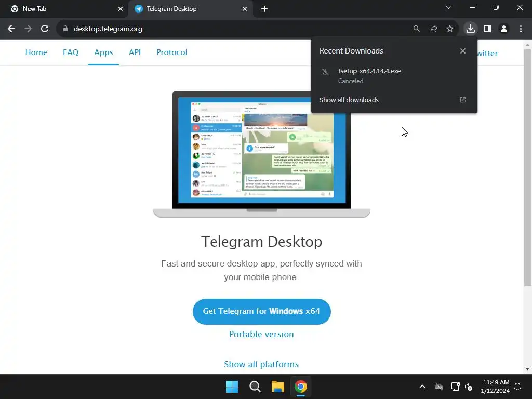This screenshot has width=532, height=399.
Task: Open the FAQ page
Action: coord(71,52)
